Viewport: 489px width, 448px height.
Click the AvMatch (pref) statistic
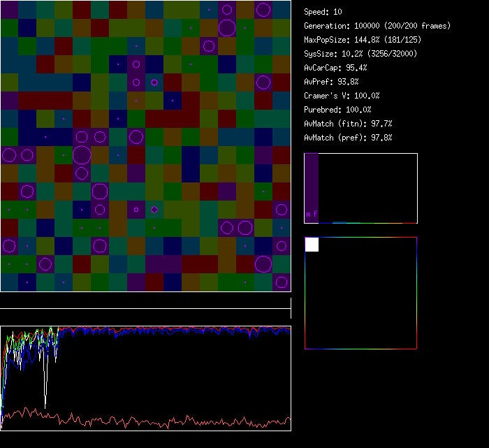[348, 138]
